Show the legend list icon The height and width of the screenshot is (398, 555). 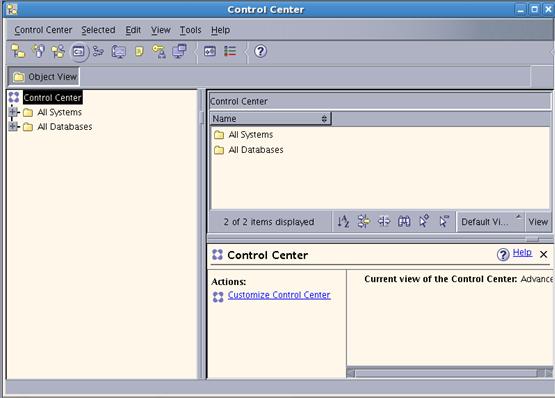[x=230, y=51]
